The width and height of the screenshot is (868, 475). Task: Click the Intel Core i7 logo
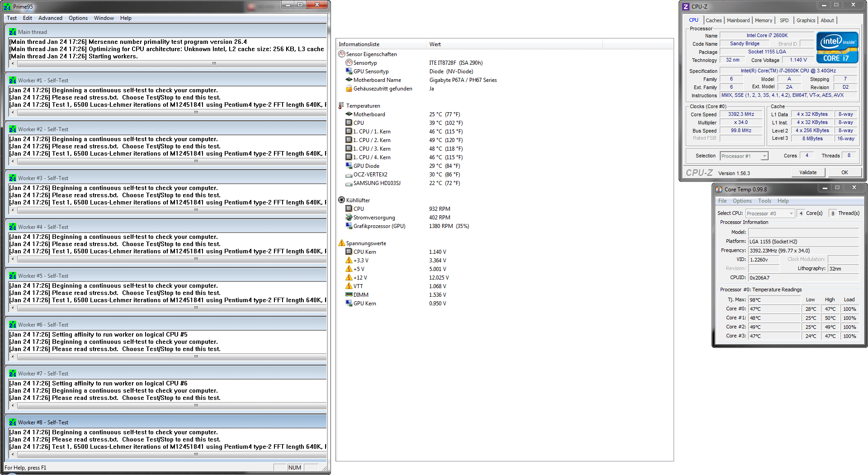837,47
